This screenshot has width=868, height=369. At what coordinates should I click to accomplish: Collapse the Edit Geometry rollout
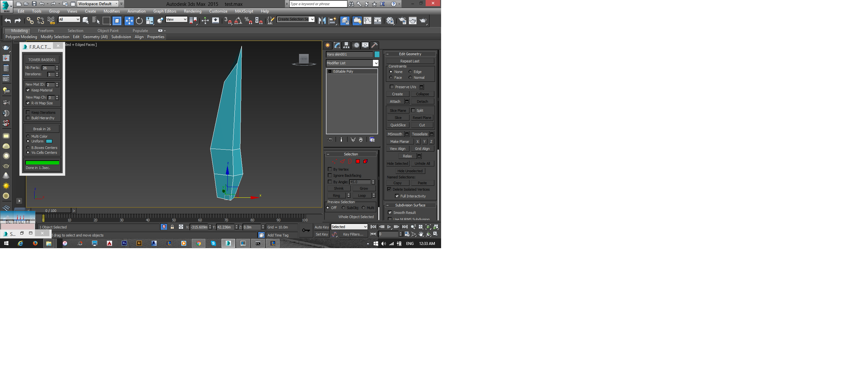pyautogui.click(x=410, y=54)
